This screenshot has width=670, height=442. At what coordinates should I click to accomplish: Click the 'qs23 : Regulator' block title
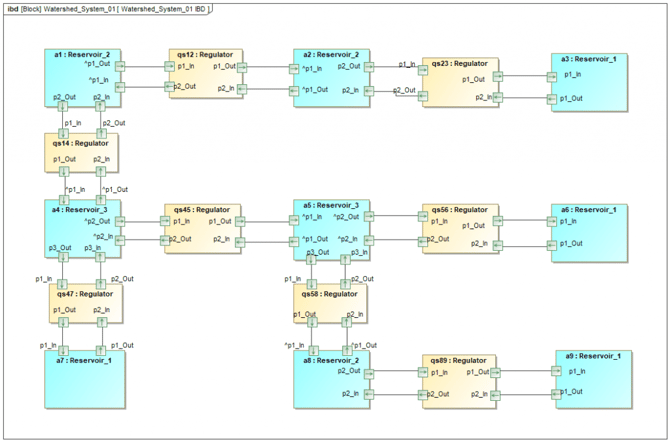[459, 63]
